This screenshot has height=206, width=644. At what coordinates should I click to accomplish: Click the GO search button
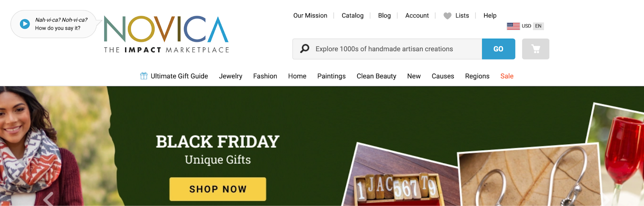498,49
